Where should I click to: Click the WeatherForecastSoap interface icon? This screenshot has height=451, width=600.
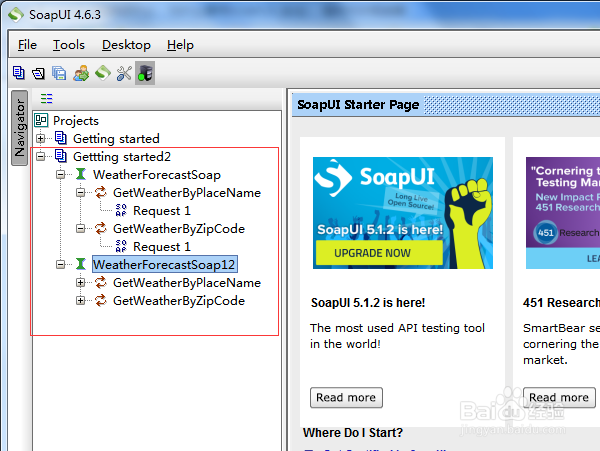80,174
